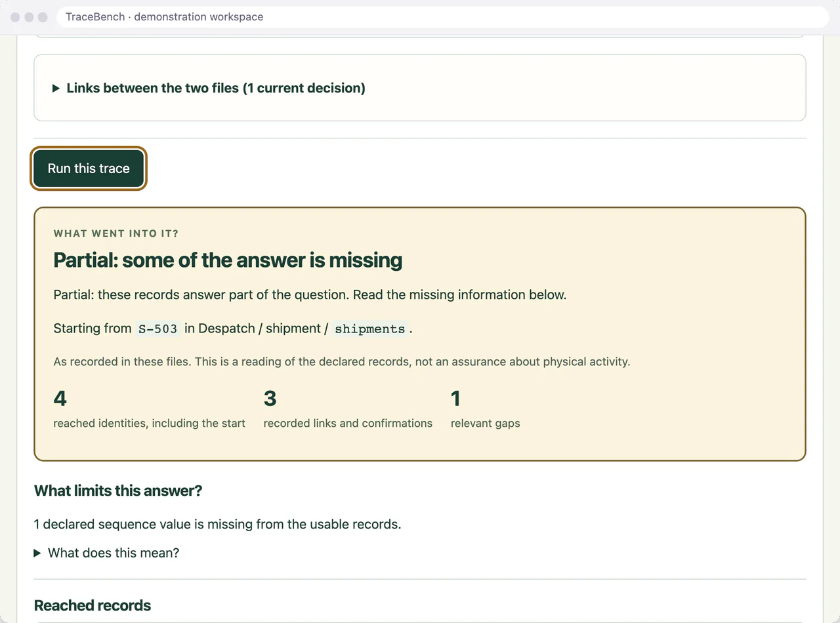Click the 'Reached records' heading

[x=93, y=605]
